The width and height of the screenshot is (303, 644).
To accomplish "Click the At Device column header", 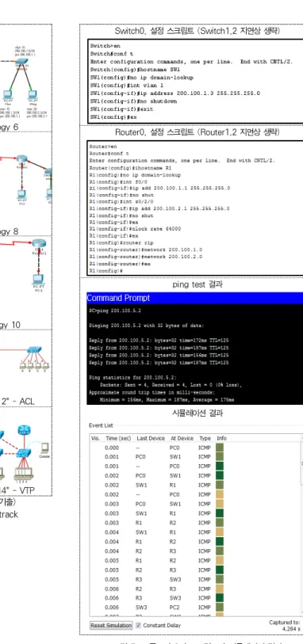I will pos(182,438).
